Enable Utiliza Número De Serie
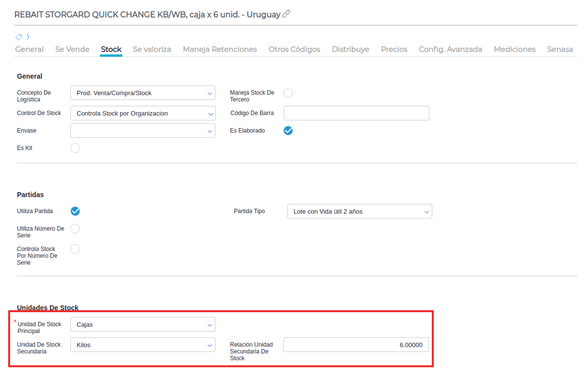The width and height of the screenshot is (588, 384). coord(75,229)
